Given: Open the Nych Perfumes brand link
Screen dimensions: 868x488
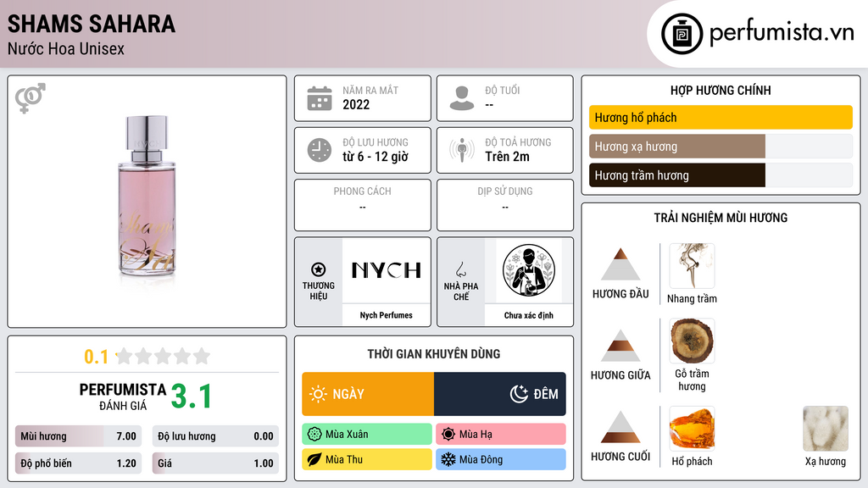Looking at the screenshot, I should click(387, 315).
